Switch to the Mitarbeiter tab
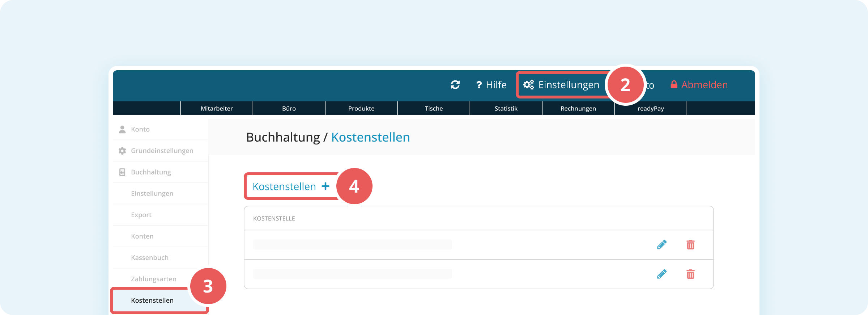 pyautogui.click(x=217, y=108)
